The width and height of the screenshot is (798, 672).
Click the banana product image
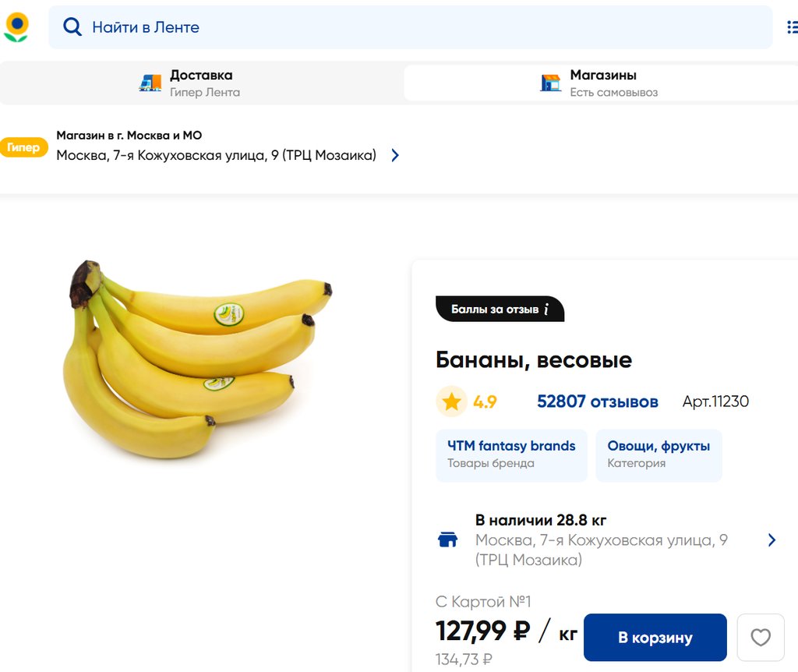coord(197,359)
